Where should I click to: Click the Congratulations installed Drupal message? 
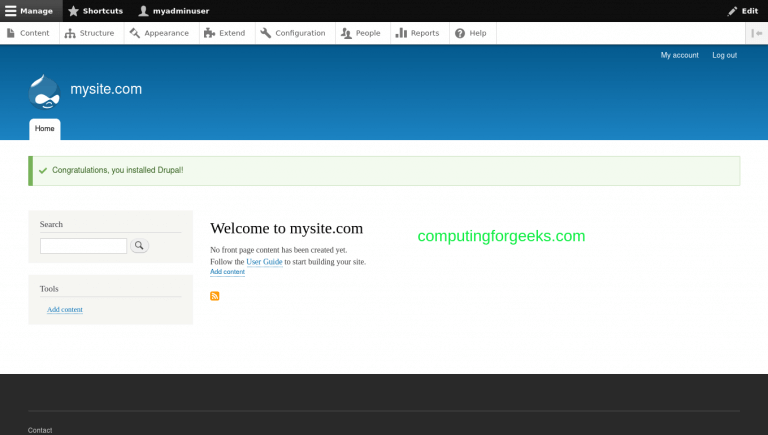tap(118, 170)
